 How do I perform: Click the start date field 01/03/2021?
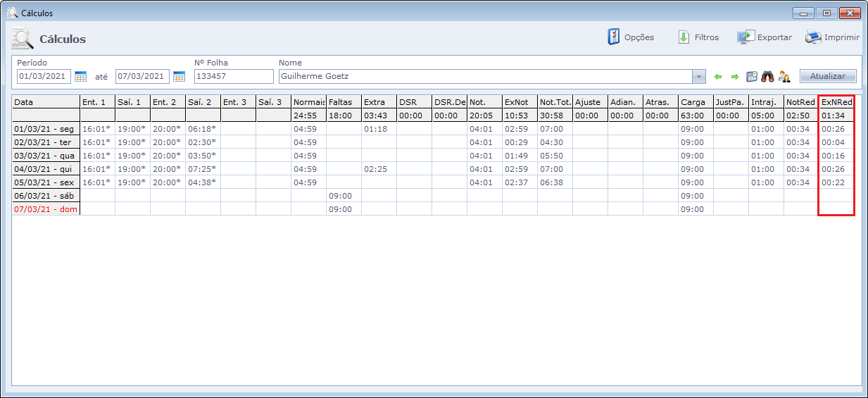point(44,76)
